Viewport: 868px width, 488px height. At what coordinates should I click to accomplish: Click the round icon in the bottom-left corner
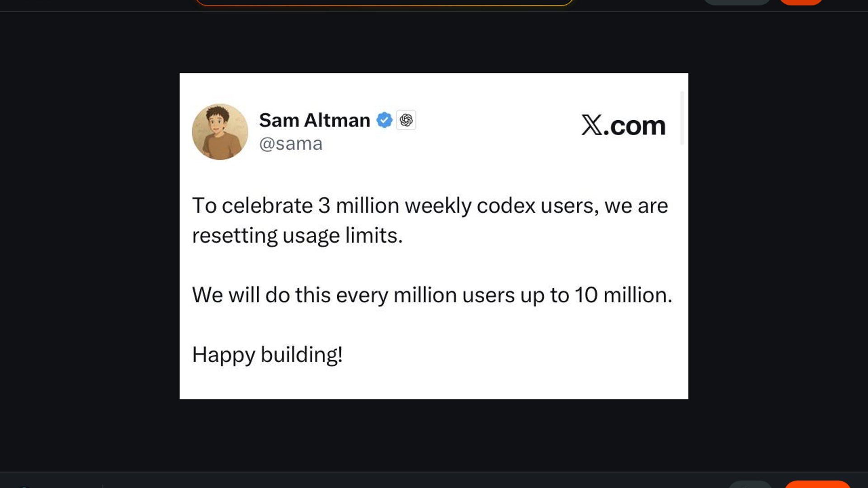tap(24, 486)
